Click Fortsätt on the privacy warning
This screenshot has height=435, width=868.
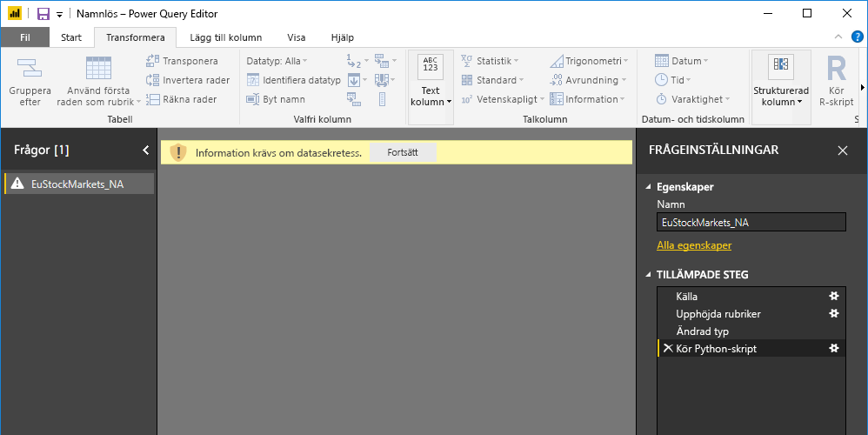(x=403, y=153)
